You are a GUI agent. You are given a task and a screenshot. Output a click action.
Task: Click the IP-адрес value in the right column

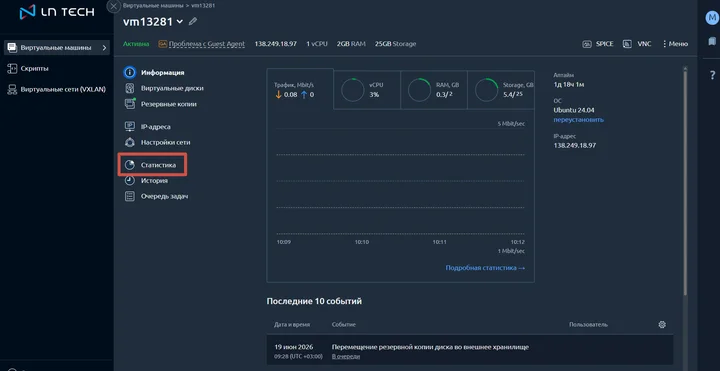coord(575,145)
